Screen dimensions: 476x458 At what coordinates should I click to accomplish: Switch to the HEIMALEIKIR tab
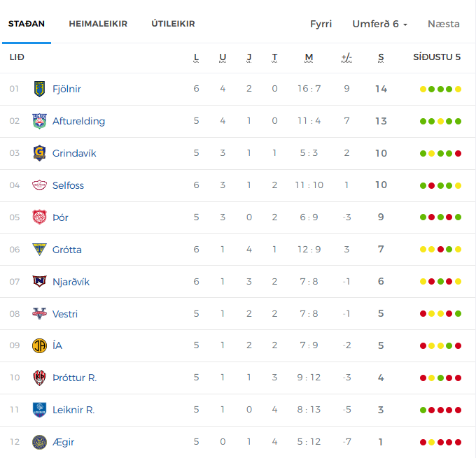[98, 24]
